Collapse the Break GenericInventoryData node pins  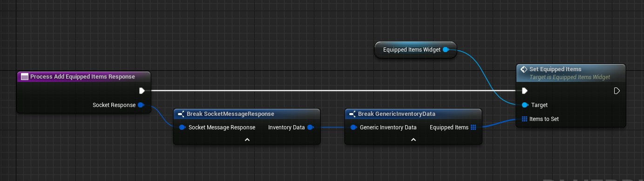click(x=414, y=139)
